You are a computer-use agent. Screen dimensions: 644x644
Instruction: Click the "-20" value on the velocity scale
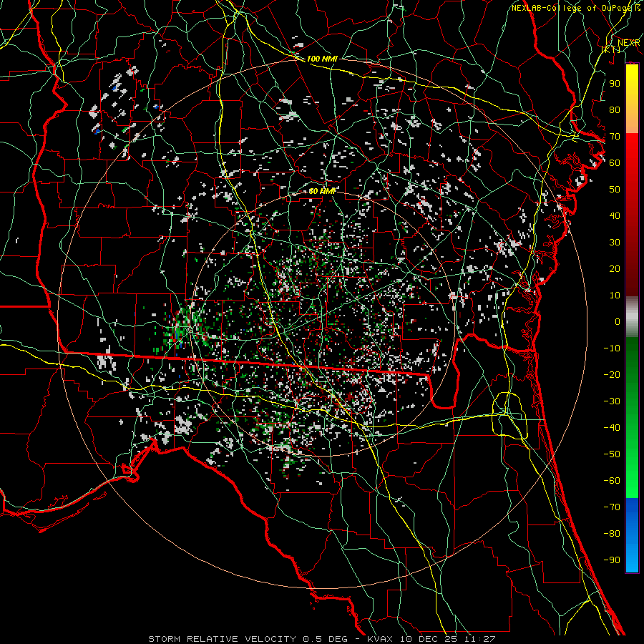pos(612,374)
